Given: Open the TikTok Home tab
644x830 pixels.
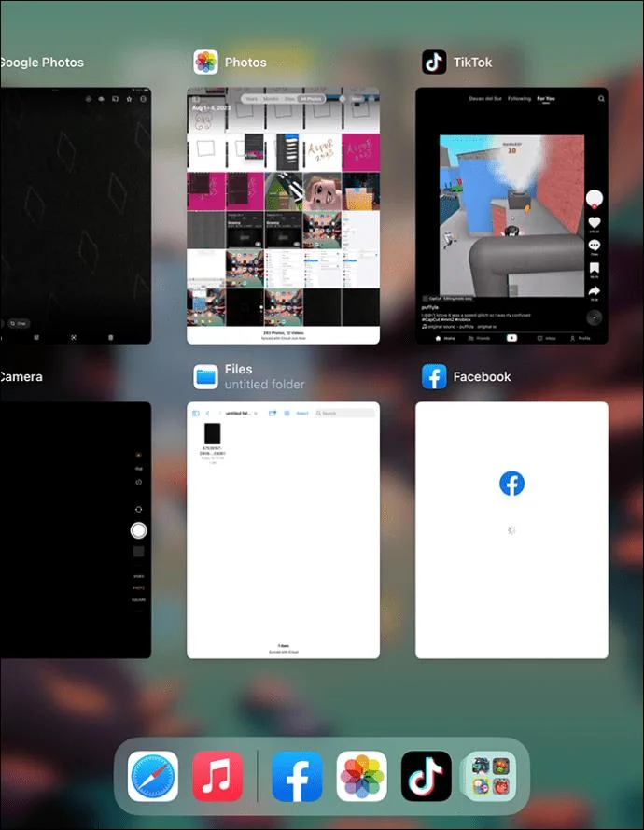Looking at the screenshot, I should click(x=445, y=338).
